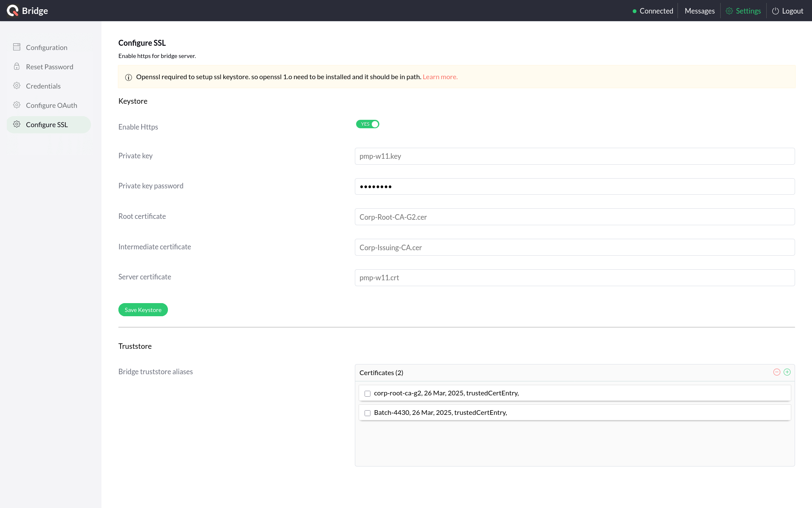Screen dimensions: 812x508
Task: Click the Server certificate input field
Action: (574, 278)
